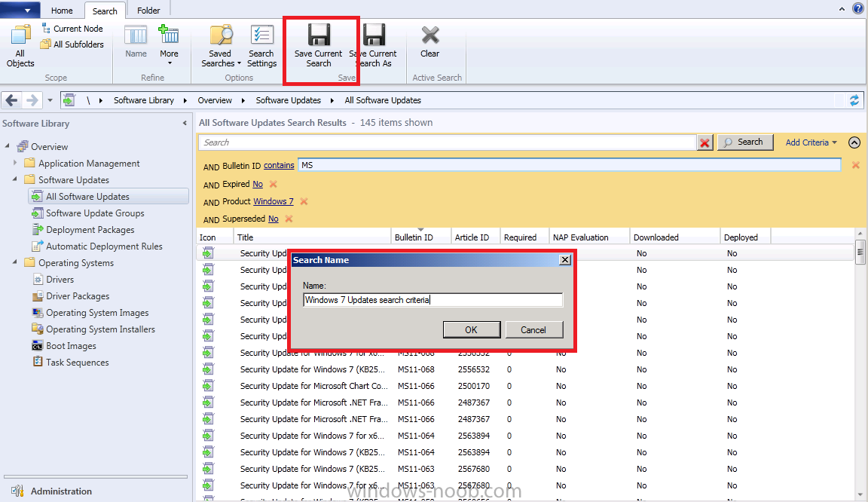Clear the search box with red X
868x502 pixels.
click(x=704, y=143)
